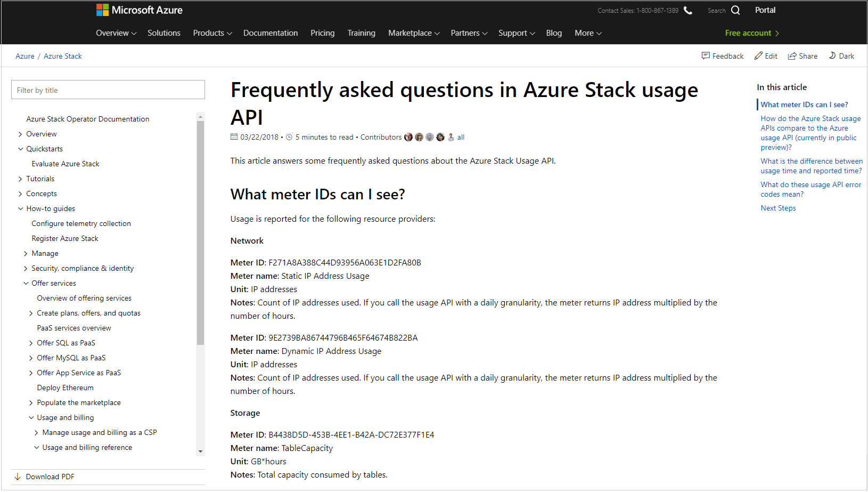Open the Overview dropdown in top navigation
The height and width of the screenshot is (492, 868).
[116, 33]
